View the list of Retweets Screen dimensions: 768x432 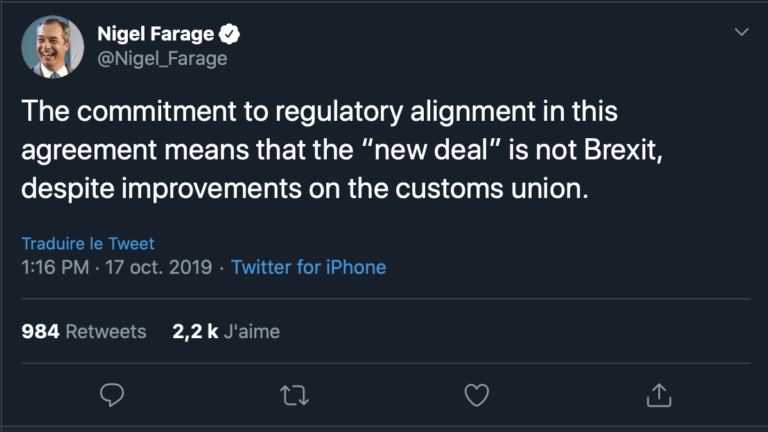coord(105,331)
